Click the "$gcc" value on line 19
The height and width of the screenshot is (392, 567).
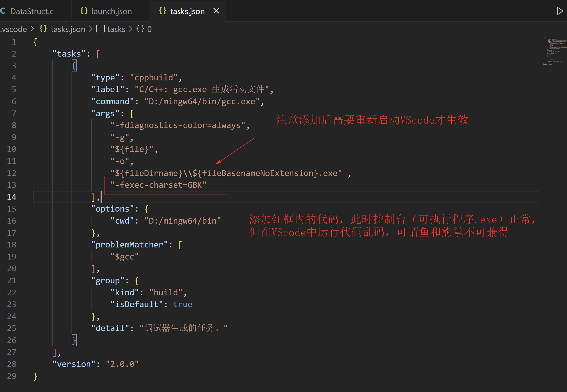pos(124,257)
